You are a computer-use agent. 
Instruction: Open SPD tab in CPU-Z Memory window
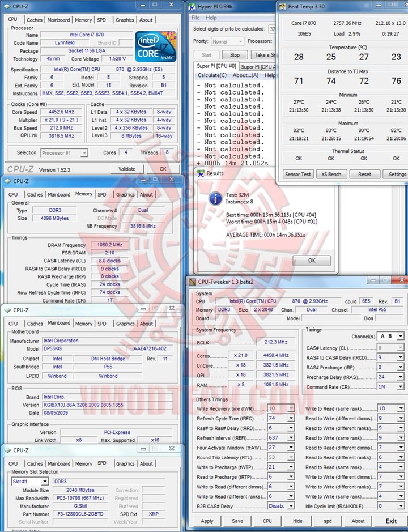(102, 195)
